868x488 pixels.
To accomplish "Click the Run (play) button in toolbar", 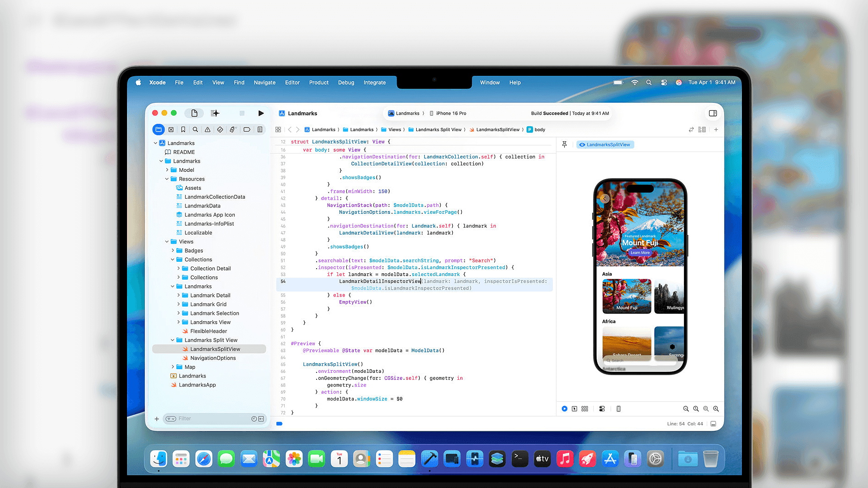I will point(261,113).
